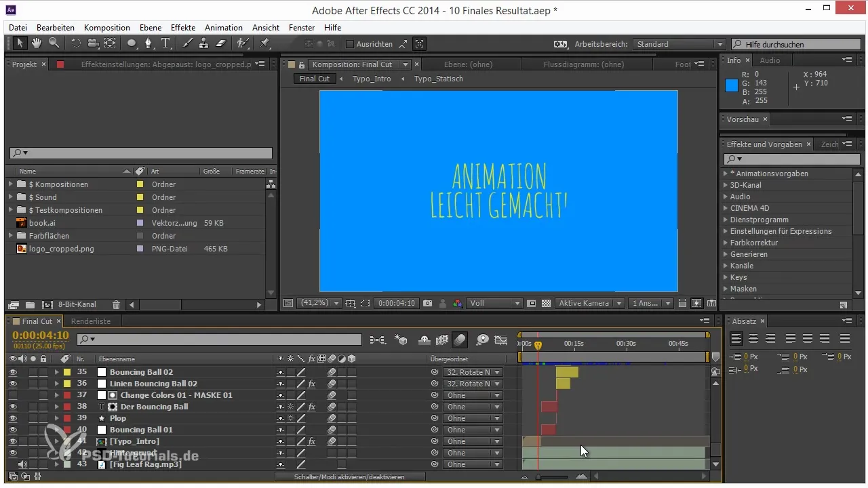This screenshot has width=868, height=488.
Task: Click the timeline current-time indicator marker
Action: pos(538,345)
